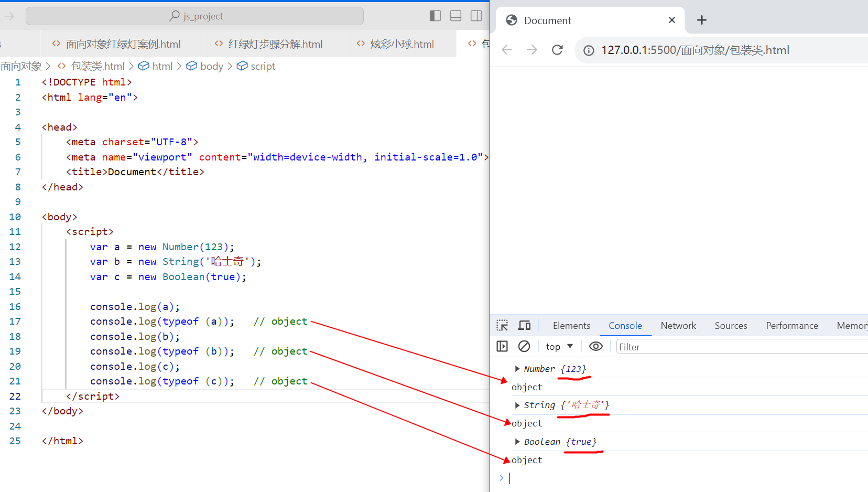Image resolution: width=868 pixels, height=492 pixels.
Task: Click the body breadcrumb item
Action: (x=205, y=66)
